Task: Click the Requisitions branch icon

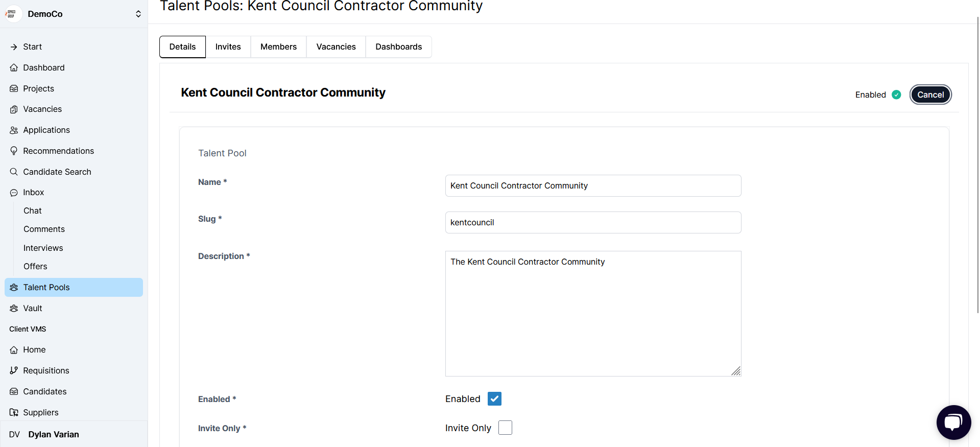Action: tap(14, 370)
